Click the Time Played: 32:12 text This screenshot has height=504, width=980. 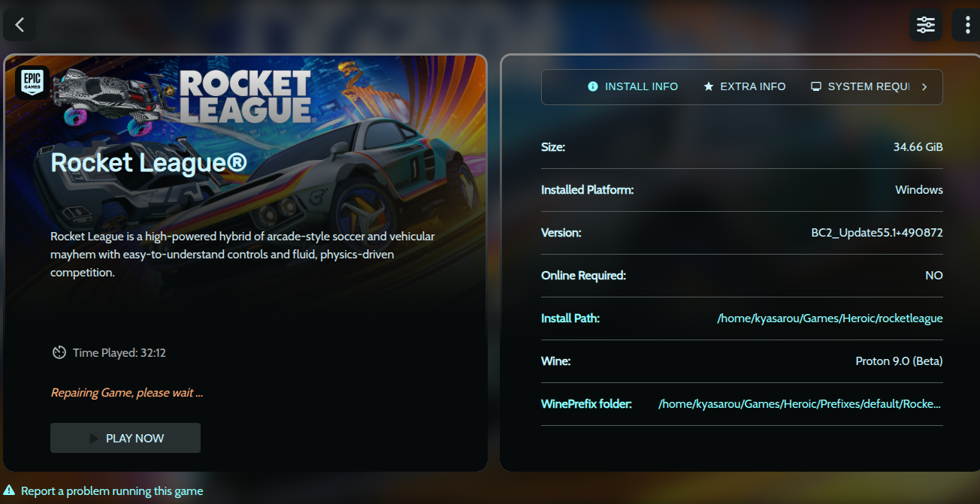point(119,352)
